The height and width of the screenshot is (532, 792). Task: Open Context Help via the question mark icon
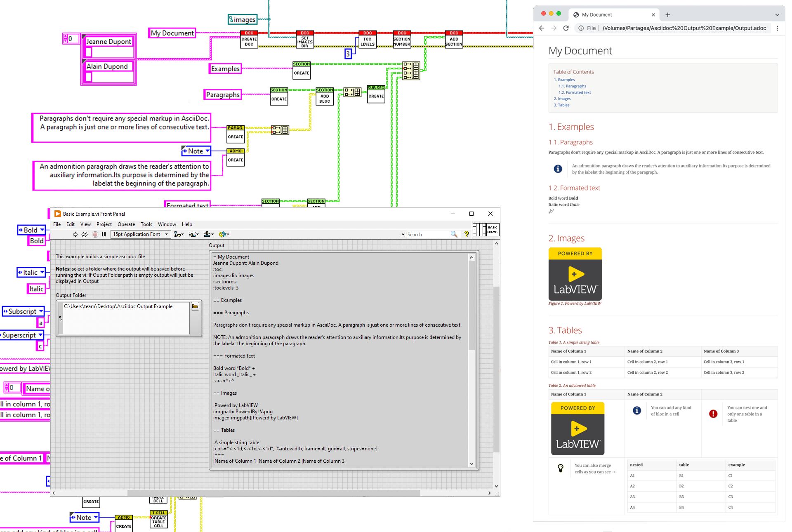click(x=466, y=234)
